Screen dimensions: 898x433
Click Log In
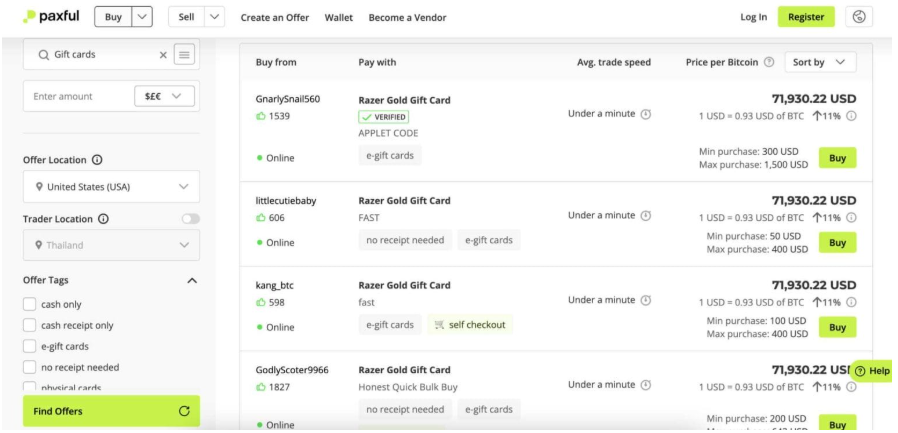pyautogui.click(x=753, y=17)
